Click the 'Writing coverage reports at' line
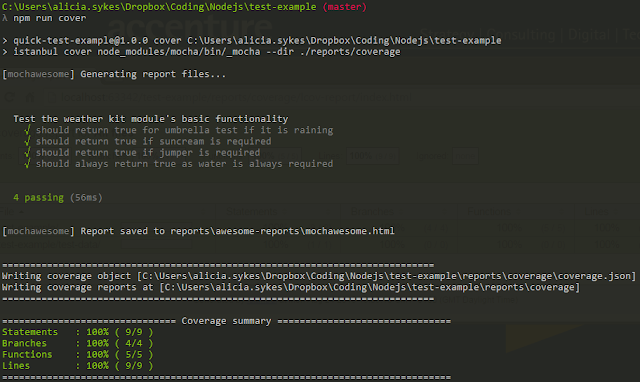The width and height of the screenshot is (640, 382). point(291,287)
